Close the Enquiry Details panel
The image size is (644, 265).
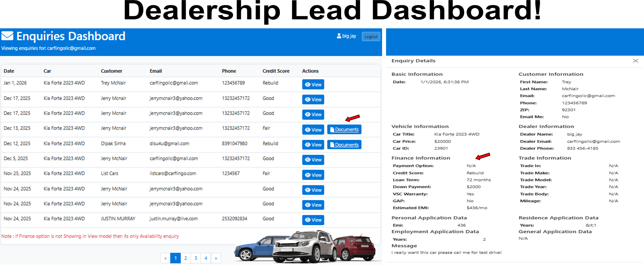pos(635,61)
